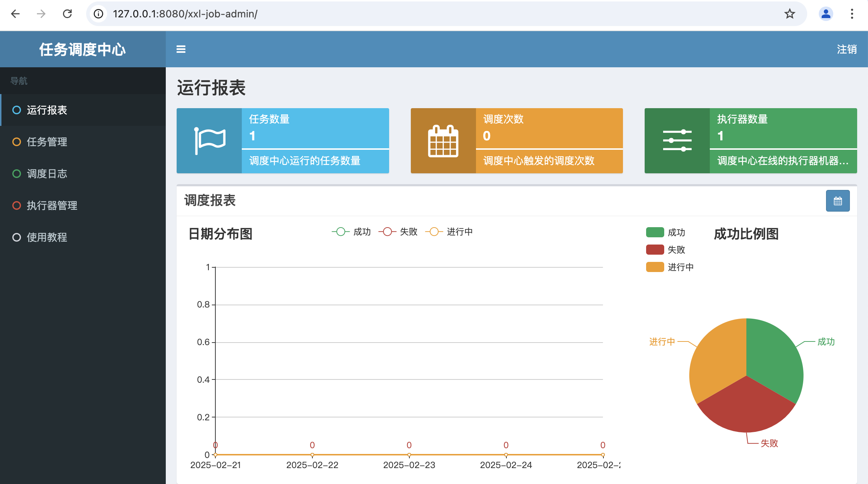Click the calendar icon on 调度次数 card

[443, 141]
